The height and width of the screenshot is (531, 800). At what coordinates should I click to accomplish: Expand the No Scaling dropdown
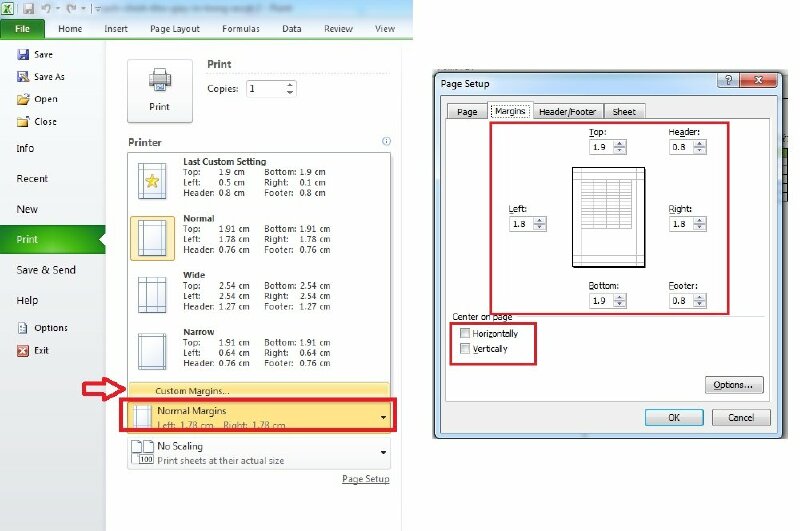point(383,452)
